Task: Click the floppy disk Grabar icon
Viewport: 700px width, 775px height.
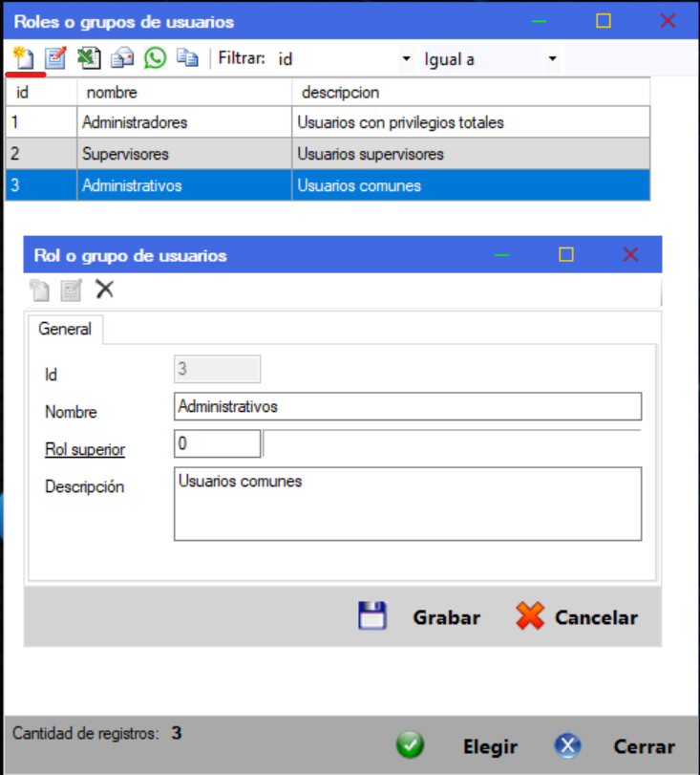Action: [371, 616]
